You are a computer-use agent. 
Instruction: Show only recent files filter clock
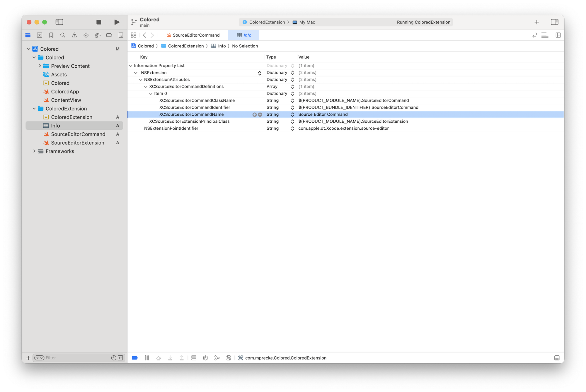click(114, 358)
